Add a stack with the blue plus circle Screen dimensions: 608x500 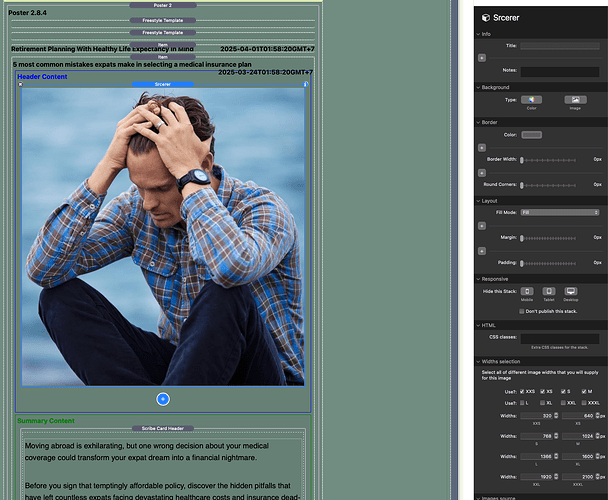click(x=163, y=399)
